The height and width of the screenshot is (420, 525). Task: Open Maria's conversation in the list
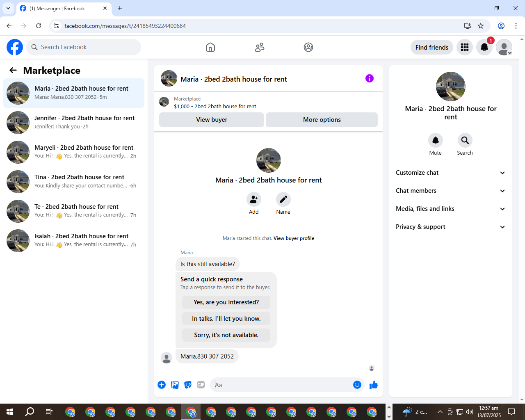pos(74,93)
